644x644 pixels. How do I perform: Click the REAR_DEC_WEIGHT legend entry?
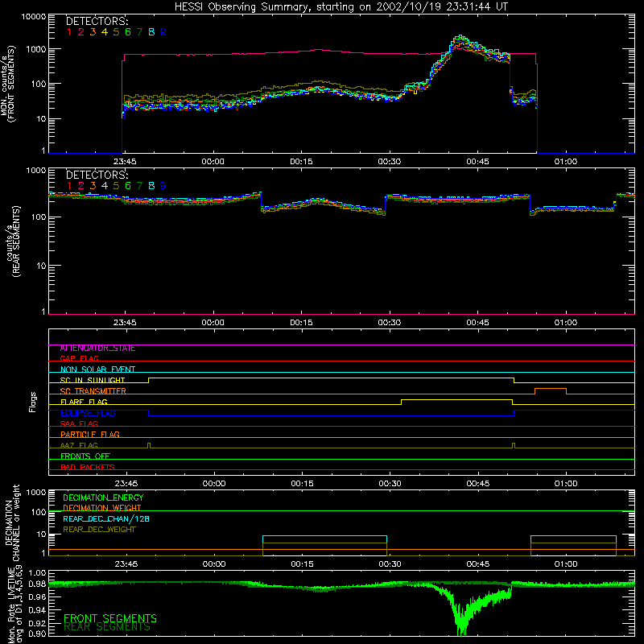coord(99,530)
